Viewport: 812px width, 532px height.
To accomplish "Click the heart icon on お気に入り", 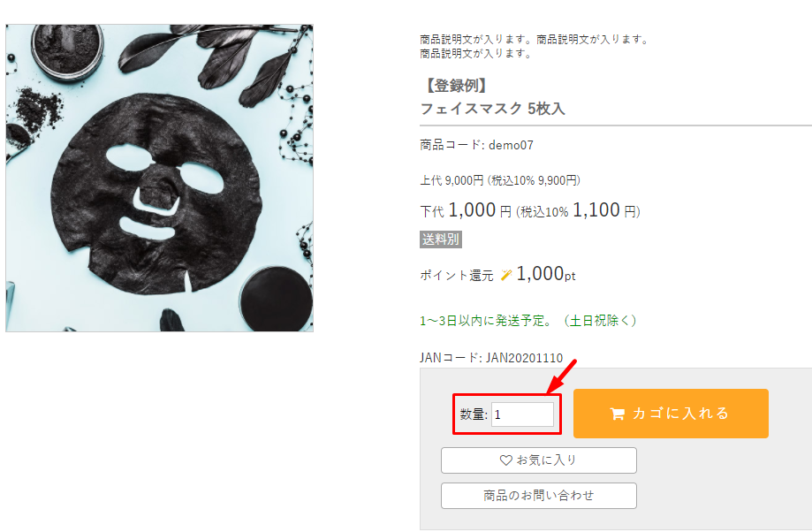I will coord(506,460).
